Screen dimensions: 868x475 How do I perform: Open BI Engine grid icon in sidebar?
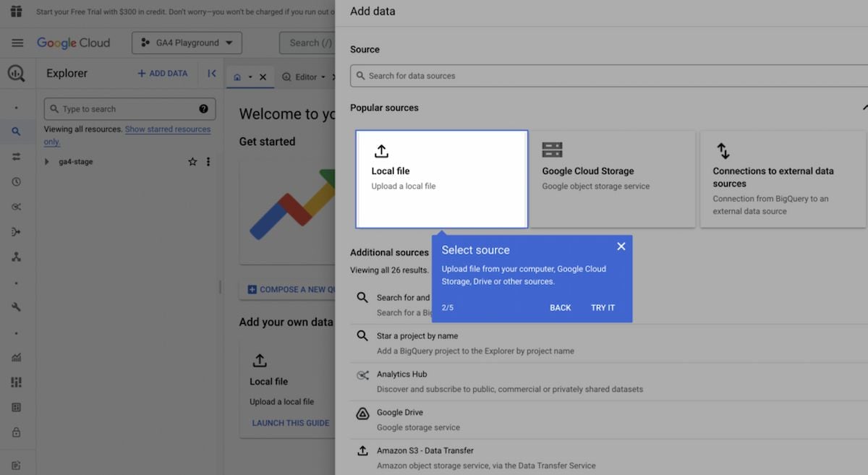point(16,407)
